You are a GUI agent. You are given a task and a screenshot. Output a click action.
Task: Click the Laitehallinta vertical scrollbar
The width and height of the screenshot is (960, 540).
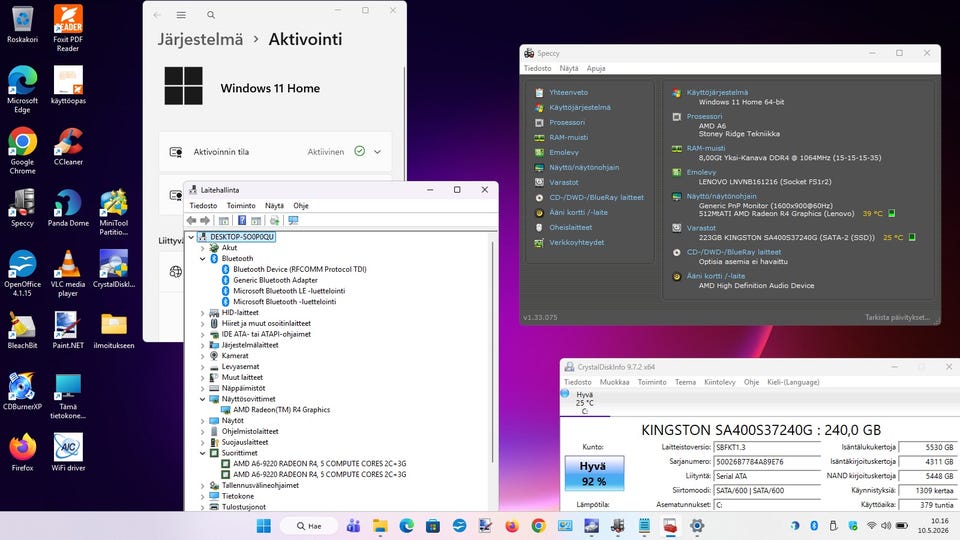492,353
